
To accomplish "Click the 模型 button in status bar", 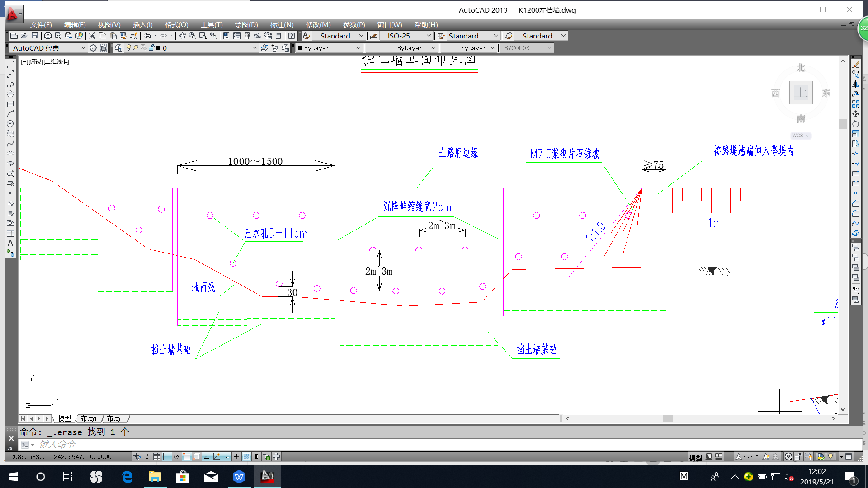I will pyautogui.click(x=695, y=457).
